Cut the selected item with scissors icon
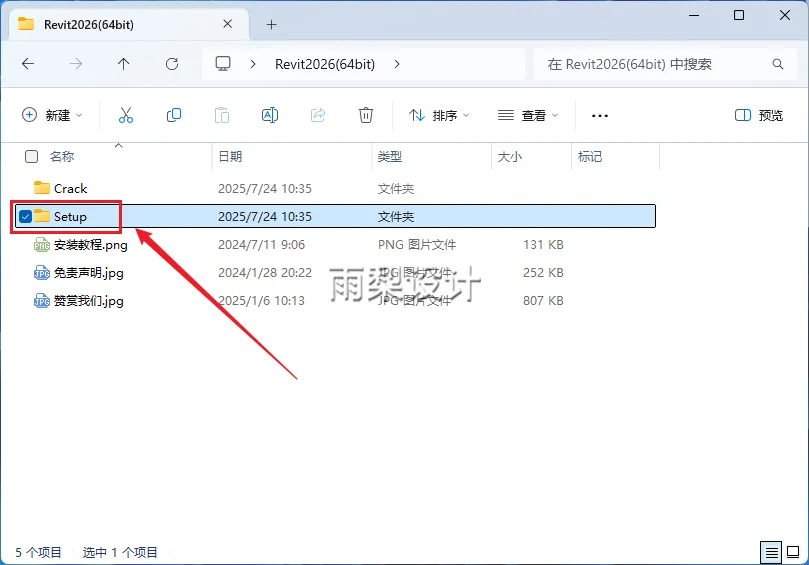 tap(125, 115)
